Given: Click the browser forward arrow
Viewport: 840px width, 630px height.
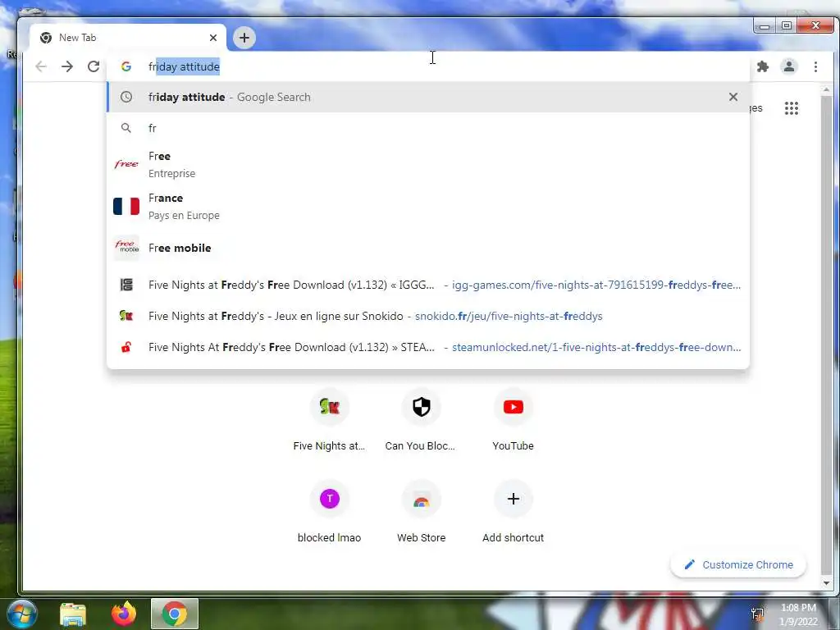Looking at the screenshot, I should [67, 66].
